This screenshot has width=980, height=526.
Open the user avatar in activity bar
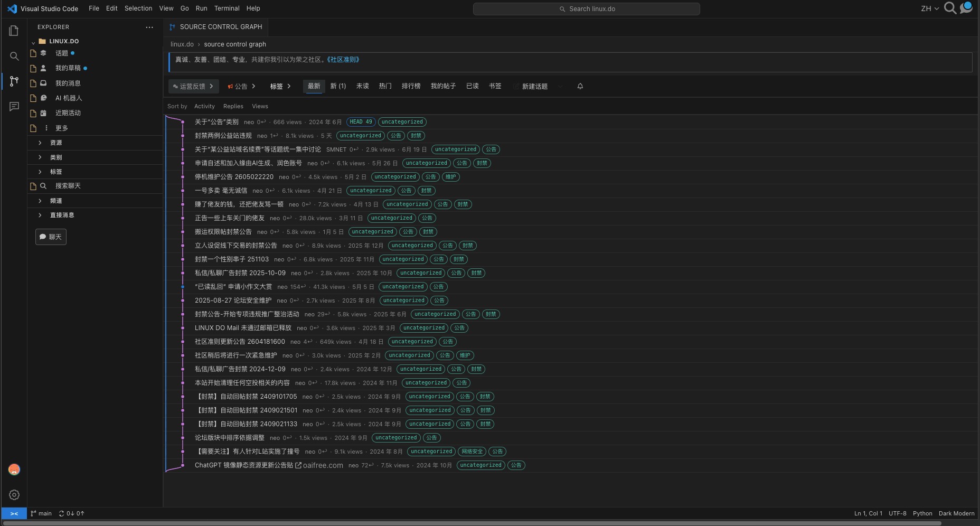click(x=14, y=469)
